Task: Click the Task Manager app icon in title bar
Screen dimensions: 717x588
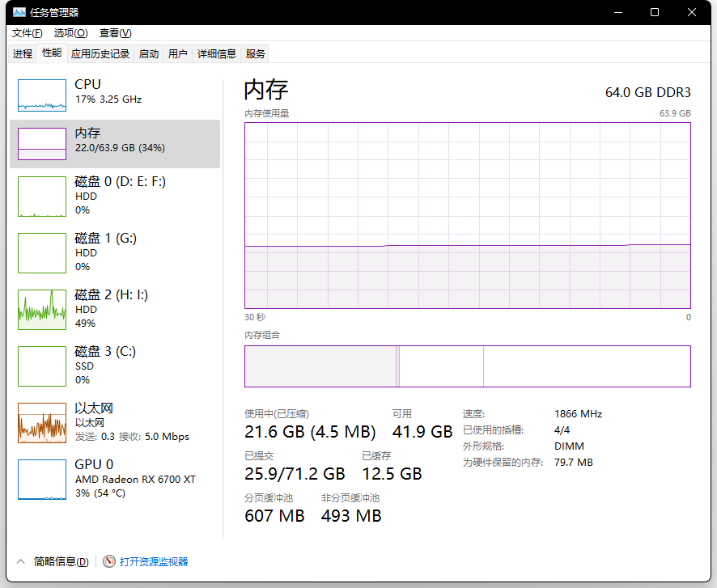Action: 19,12
